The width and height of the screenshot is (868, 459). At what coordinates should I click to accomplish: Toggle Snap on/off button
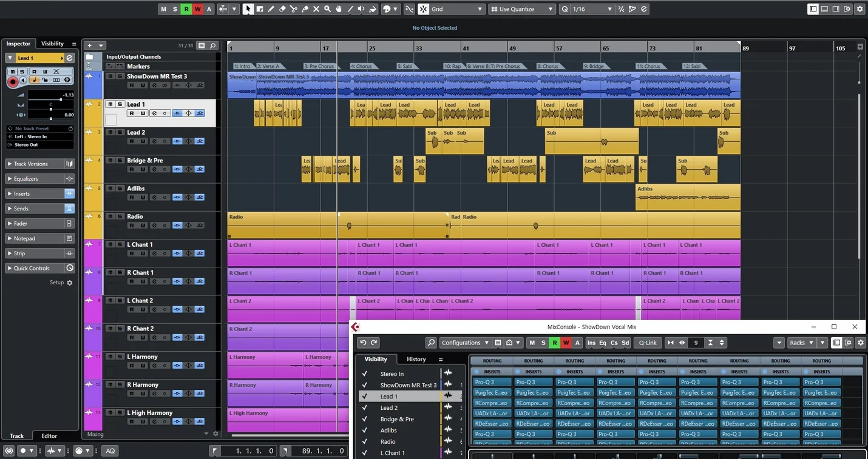click(x=423, y=9)
